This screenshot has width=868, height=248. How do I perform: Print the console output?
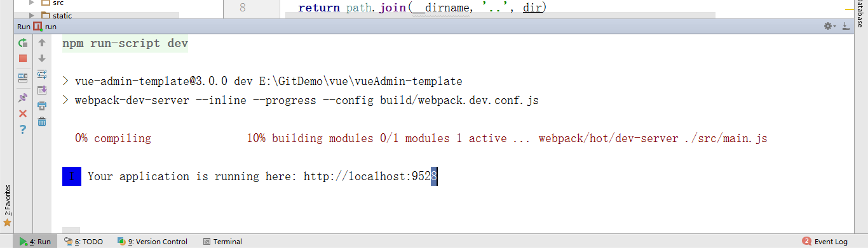pyautogui.click(x=42, y=106)
